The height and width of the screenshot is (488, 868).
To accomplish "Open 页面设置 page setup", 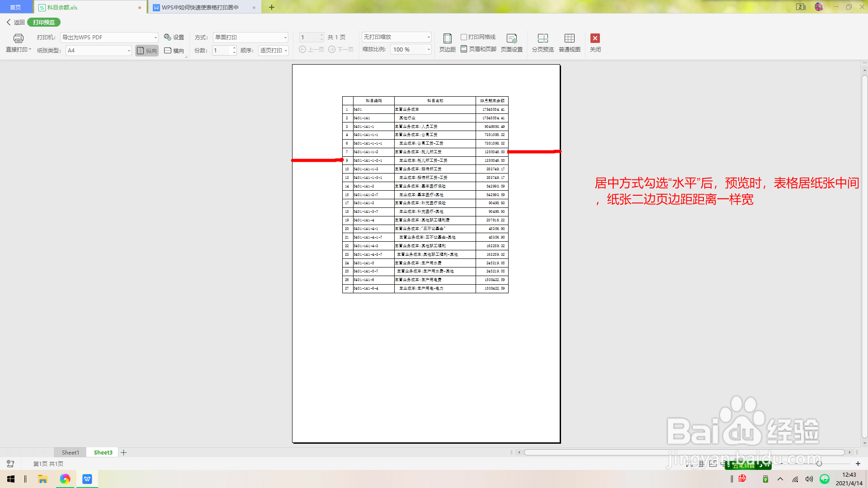I will [511, 42].
